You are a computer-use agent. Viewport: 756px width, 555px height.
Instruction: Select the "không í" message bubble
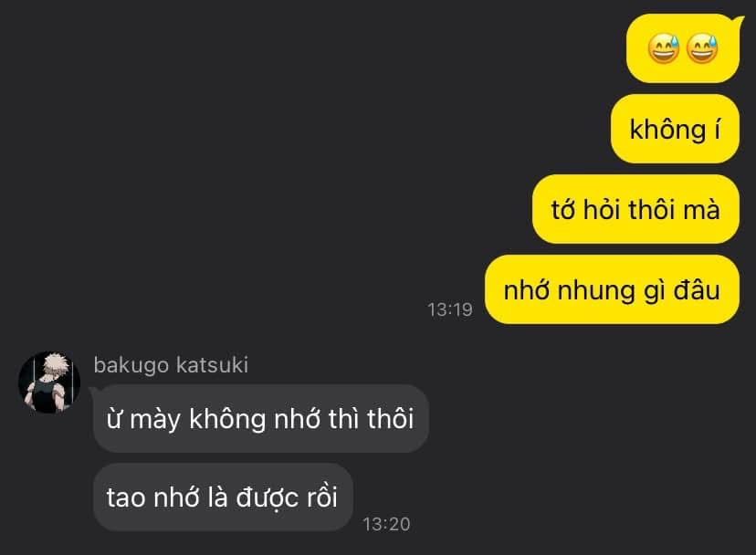[675, 129]
